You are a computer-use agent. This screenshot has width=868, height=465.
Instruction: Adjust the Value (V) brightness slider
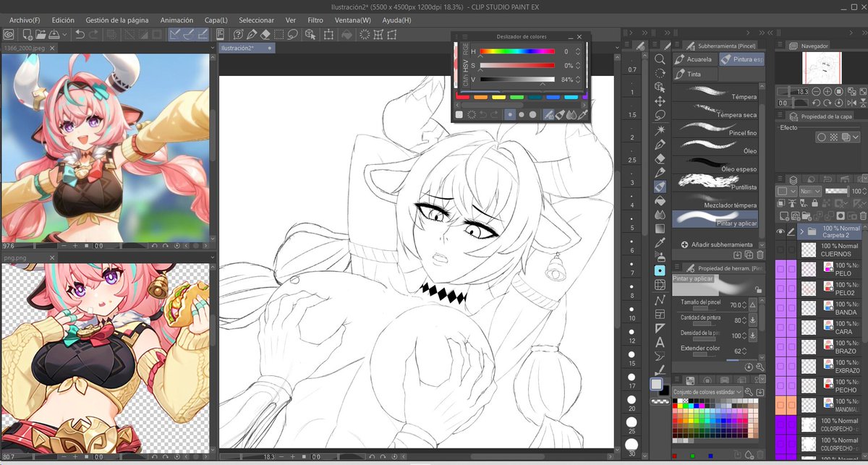pyautogui.click(x=517, y=80)
